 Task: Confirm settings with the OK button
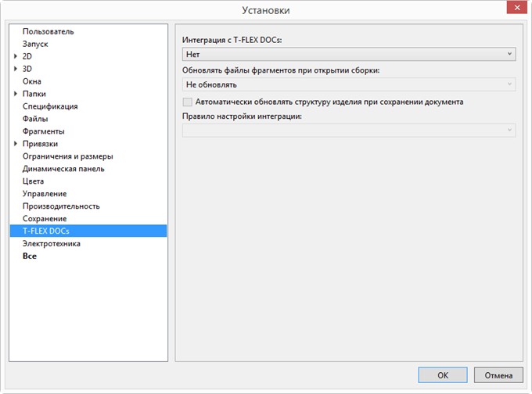pyautogui.click(x=443, y=375)
